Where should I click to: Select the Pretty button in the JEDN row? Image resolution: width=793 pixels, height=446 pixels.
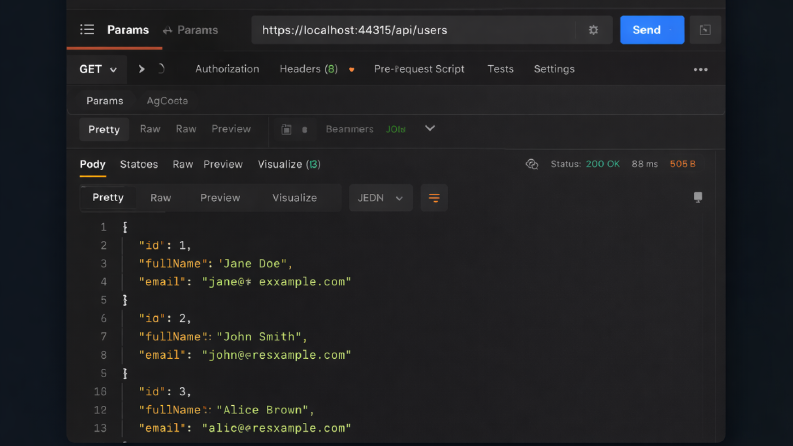[108, 197]
